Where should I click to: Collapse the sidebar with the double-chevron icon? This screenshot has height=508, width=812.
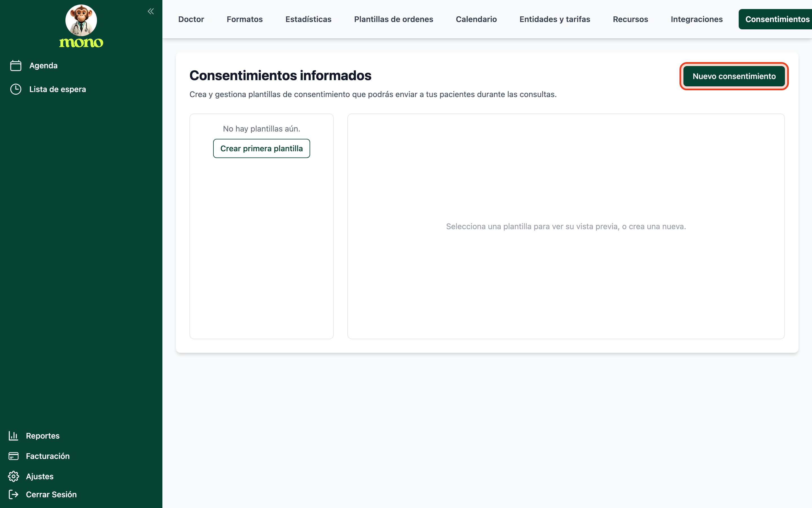[x=151, y=11]
